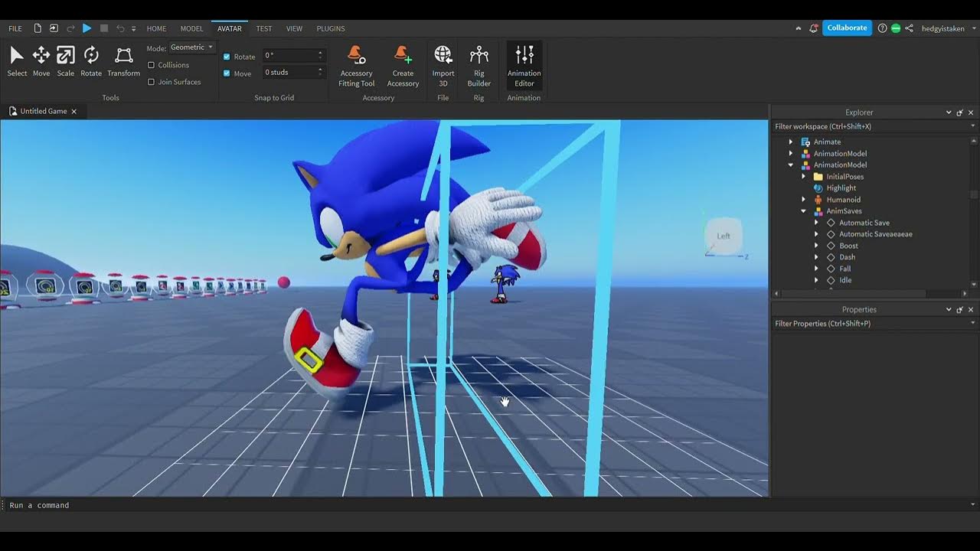Image resolution: width=980 pixels, height=551 pixels.
Task: Open the Filter Properties dropdown arrow
Action: 973,324
